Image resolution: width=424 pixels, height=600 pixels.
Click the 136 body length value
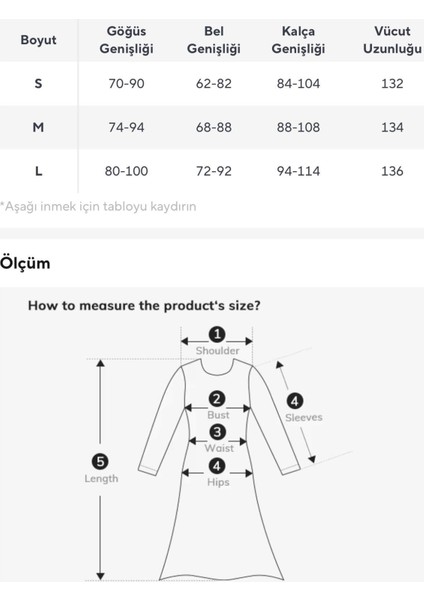point(392,171)
